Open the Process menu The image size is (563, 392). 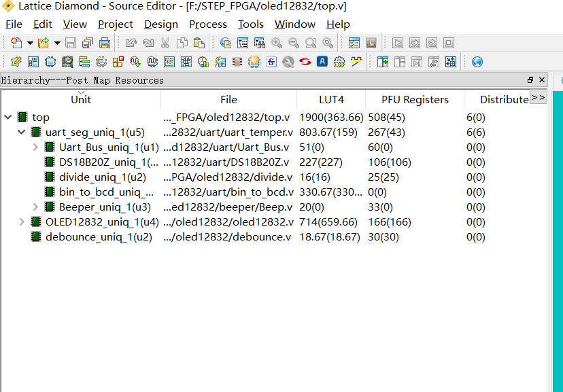(x=208, y=24)
